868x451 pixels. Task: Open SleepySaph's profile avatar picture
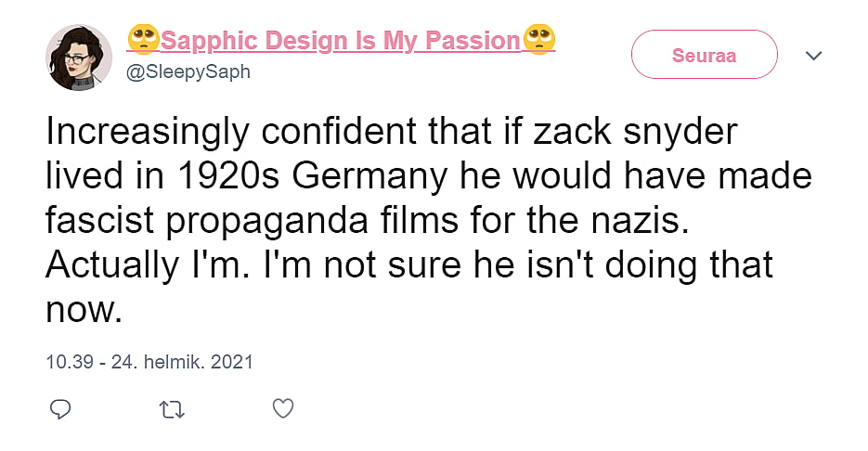tap(79, 57)
